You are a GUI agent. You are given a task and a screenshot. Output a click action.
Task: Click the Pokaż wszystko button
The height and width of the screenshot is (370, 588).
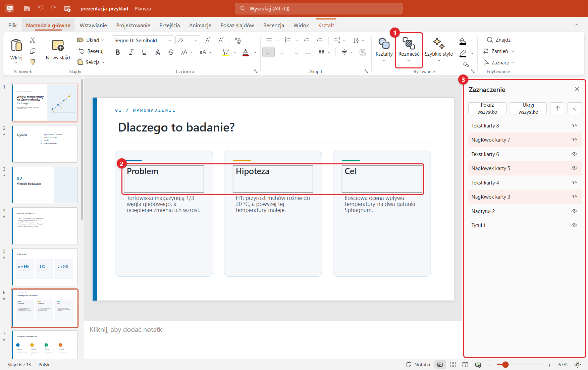pyautogui.click(x=487, y=108)
